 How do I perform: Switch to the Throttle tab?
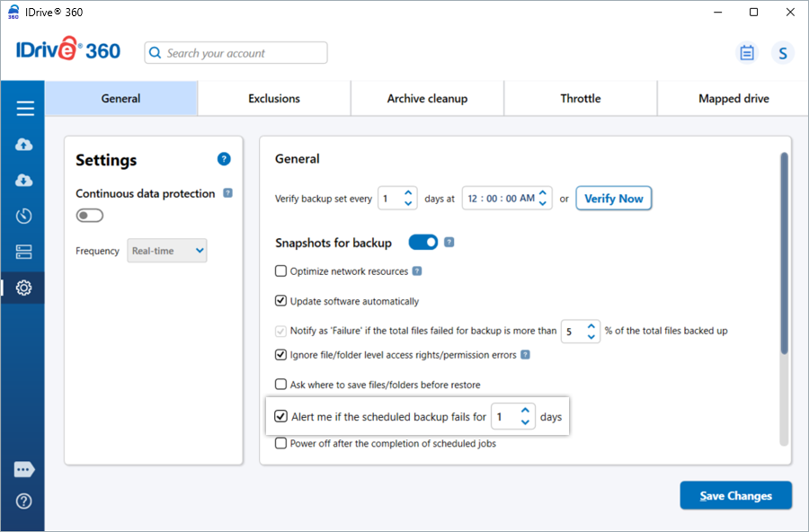pos(581,99)
